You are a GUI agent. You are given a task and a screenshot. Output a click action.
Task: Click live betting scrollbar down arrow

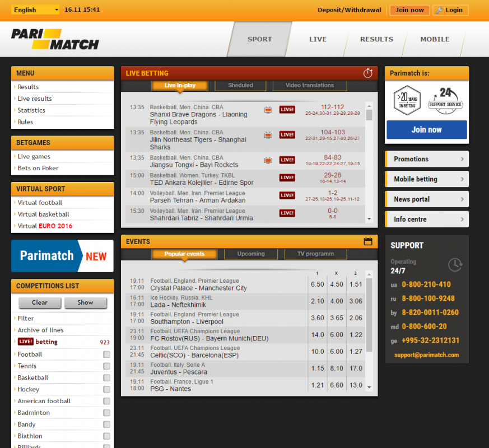[369, 219]
